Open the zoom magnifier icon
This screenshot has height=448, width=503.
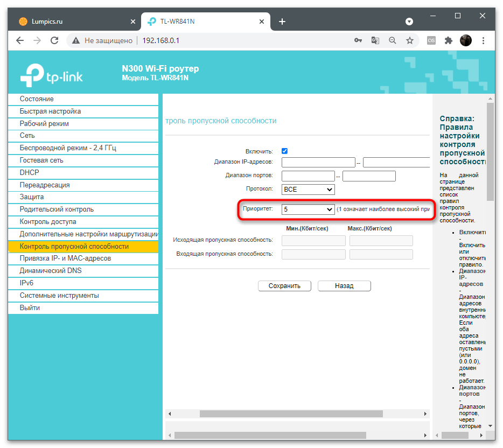(x=392, y=40)
